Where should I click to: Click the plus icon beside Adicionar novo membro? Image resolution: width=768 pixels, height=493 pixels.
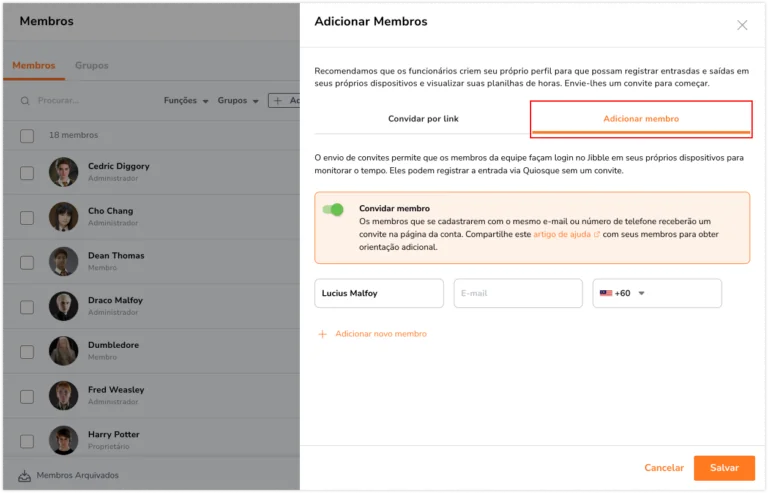322,334
